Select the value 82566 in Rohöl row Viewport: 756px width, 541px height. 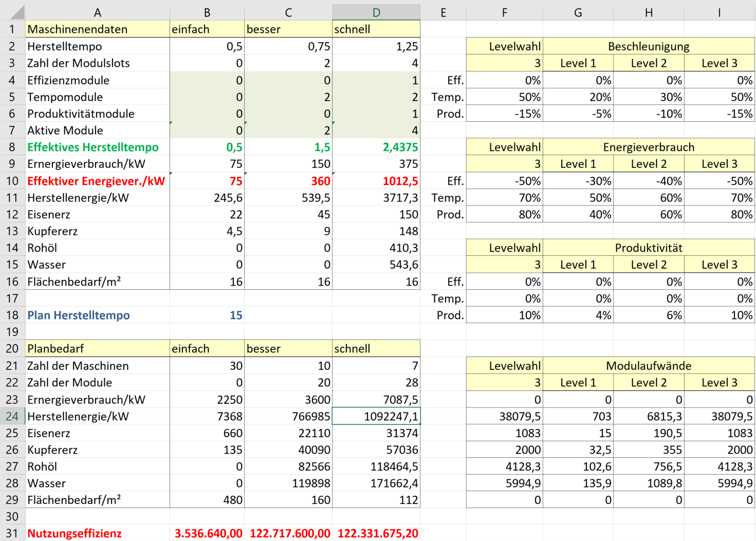[288, 467]
